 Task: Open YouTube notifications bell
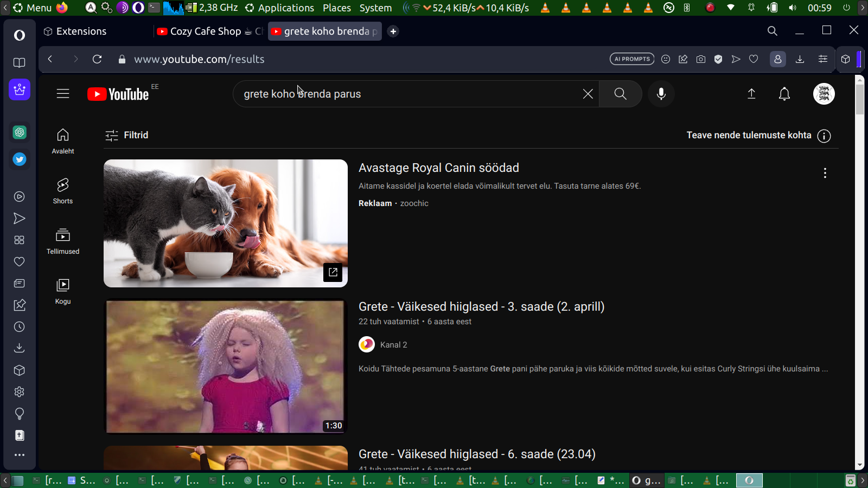(x=784, y=94)
